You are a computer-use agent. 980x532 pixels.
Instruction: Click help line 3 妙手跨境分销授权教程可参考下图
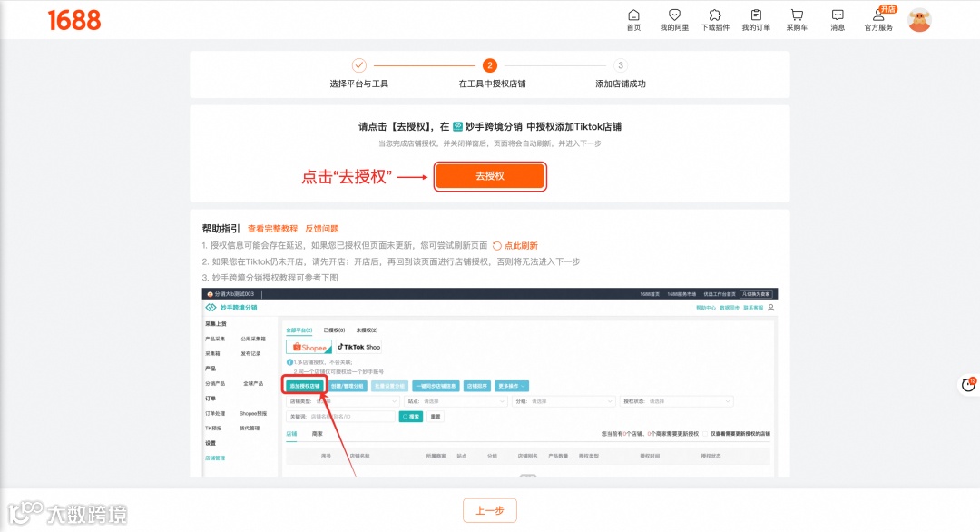pyautogui.click(x=270, y=278)
